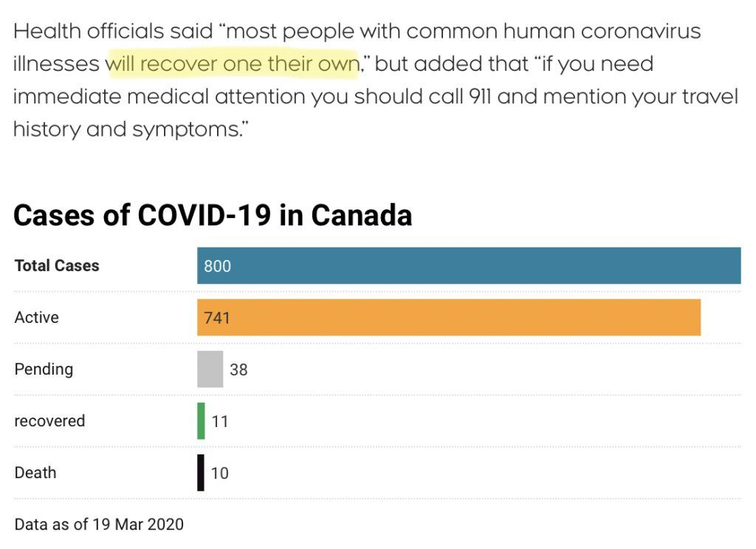Click the highlighted phrase "will recover one their own"
756x549 pixels.
point(233,64)
